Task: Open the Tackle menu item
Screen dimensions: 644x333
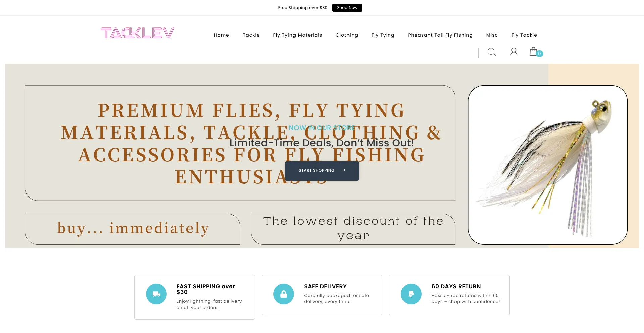Action: (x=251, y=35)
